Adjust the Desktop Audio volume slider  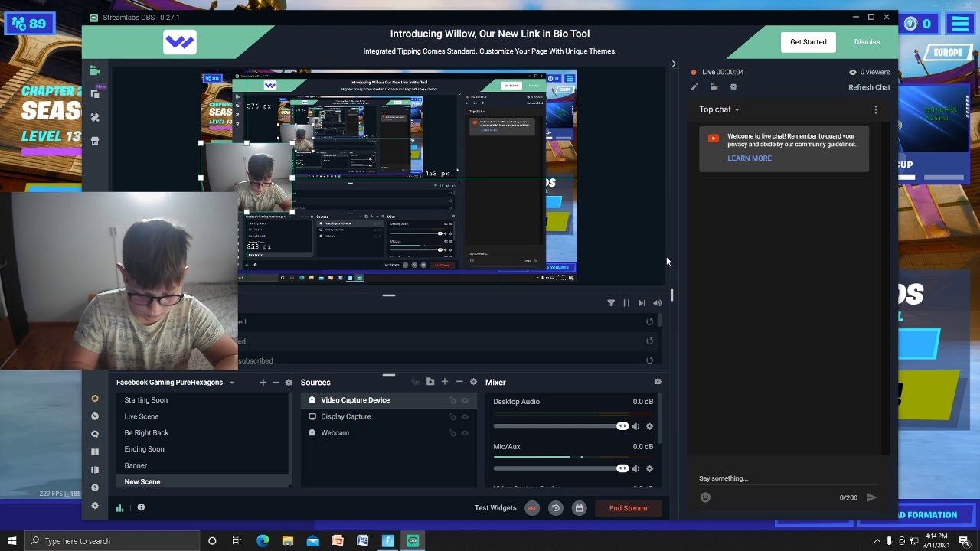pos(561,426)
